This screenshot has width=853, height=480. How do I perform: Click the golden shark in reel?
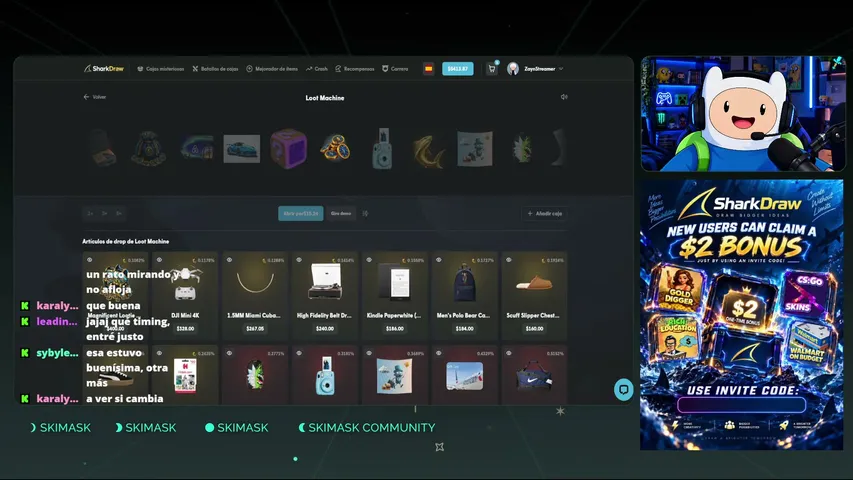428,151
